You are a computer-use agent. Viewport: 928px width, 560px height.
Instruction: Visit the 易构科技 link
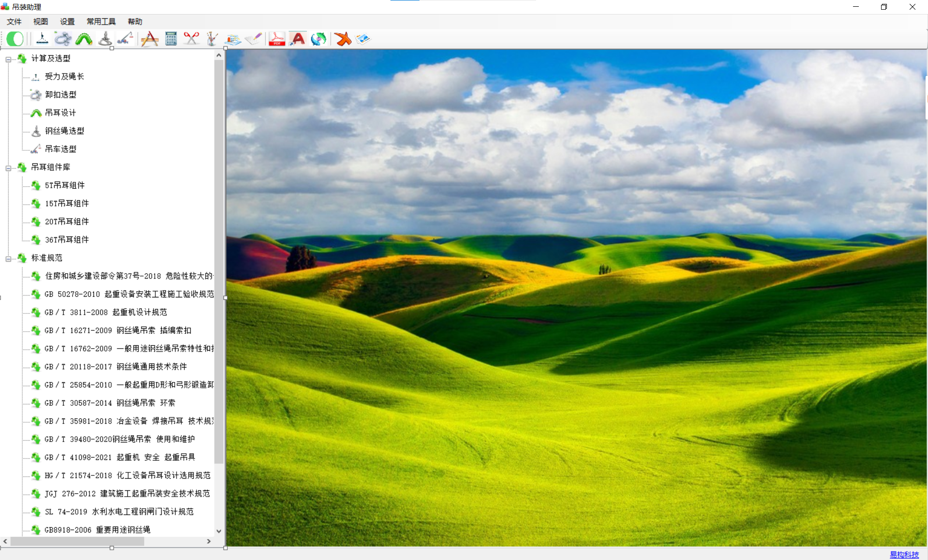[x=904, y=555]
